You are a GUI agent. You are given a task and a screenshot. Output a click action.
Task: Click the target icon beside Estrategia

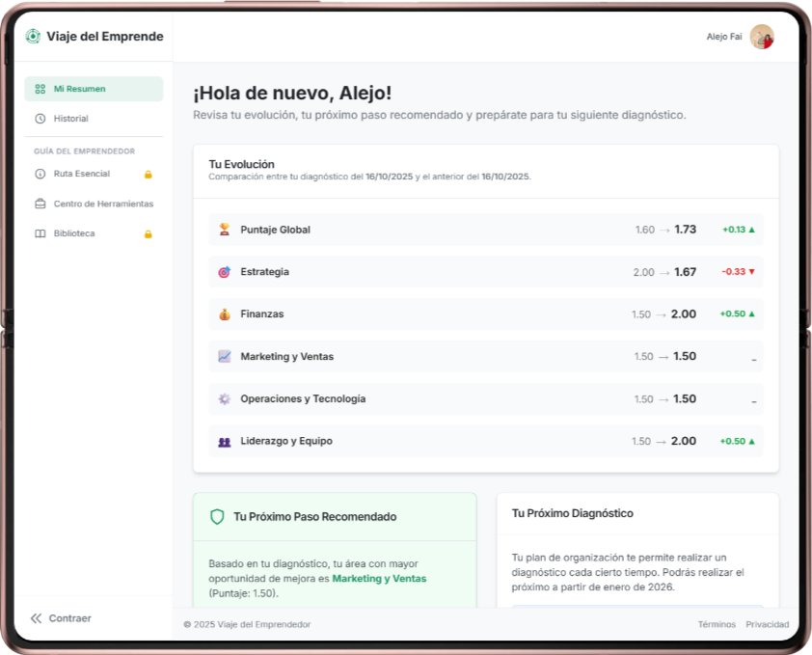click(x=221, y=271)
